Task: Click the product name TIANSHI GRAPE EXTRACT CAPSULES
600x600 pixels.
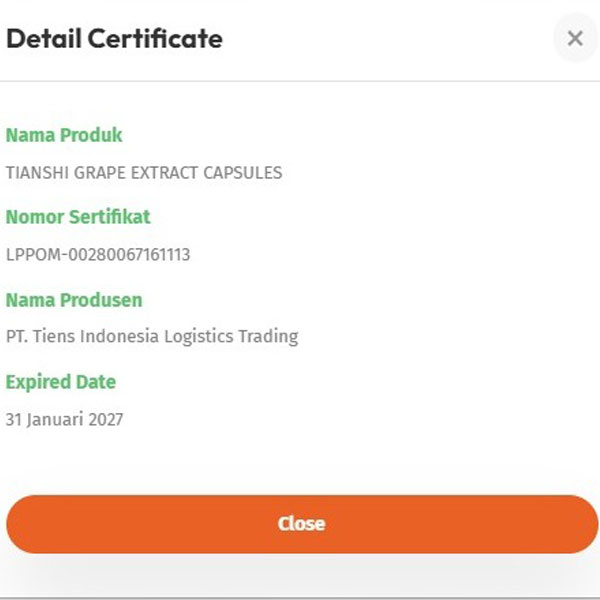Action: coord(144,173)
